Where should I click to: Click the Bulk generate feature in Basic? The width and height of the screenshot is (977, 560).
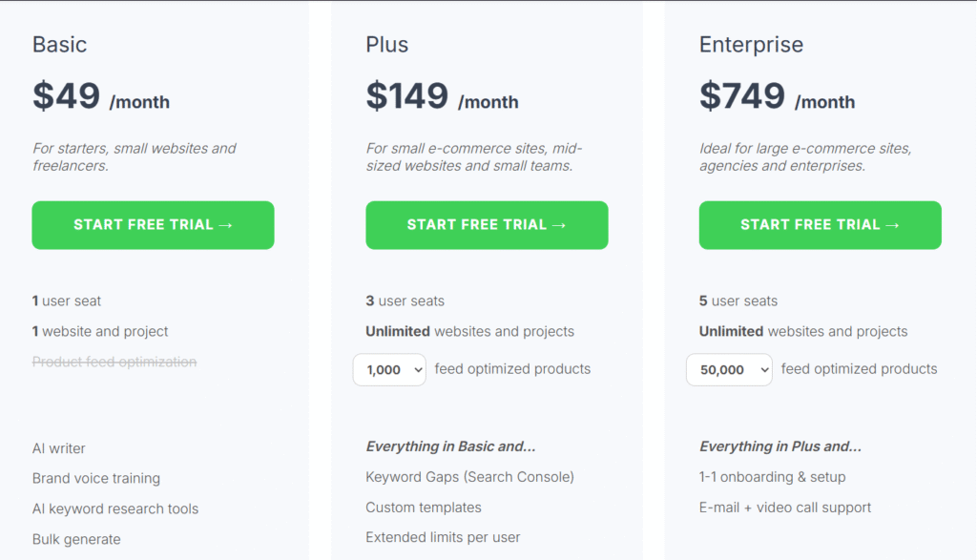point(76,539)
